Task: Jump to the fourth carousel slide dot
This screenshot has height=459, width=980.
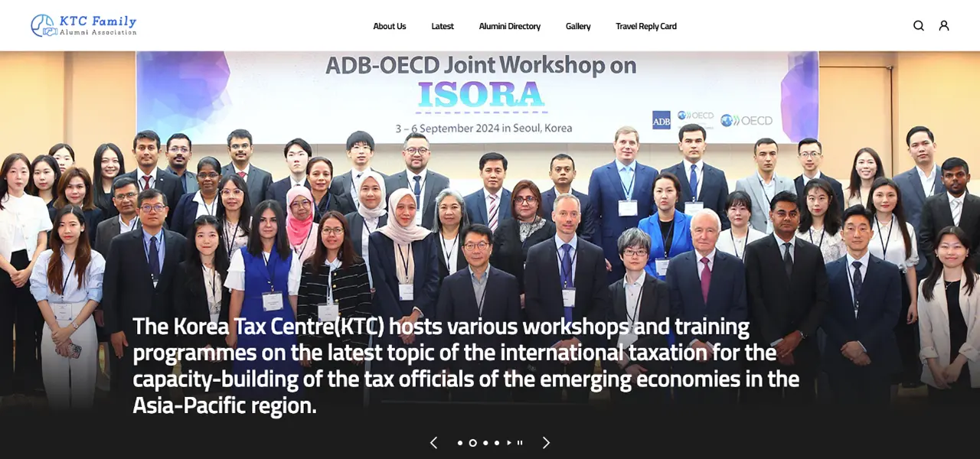Action: pos(497,443)
